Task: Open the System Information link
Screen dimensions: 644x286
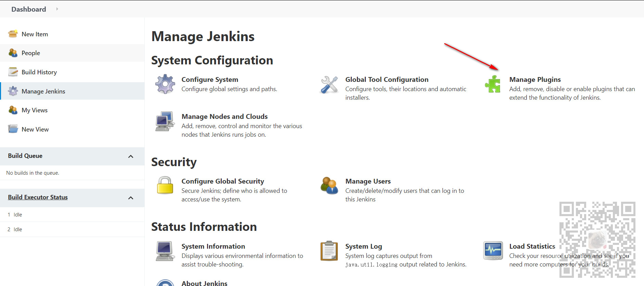Action: (213, 246)
